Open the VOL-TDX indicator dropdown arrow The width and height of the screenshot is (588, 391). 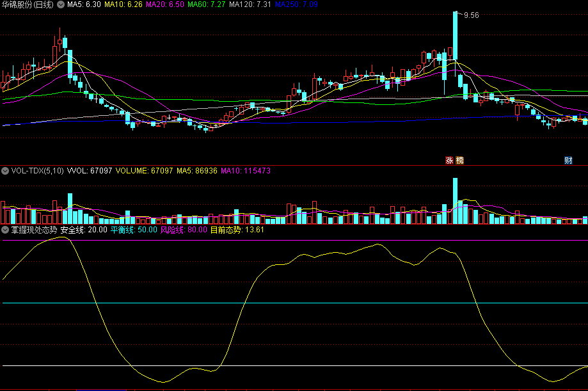(5, 171)
